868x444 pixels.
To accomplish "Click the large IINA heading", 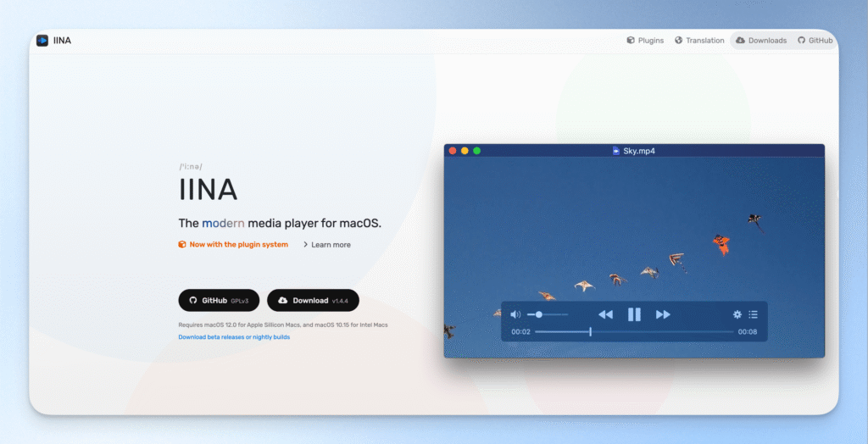I will [208, 190].
